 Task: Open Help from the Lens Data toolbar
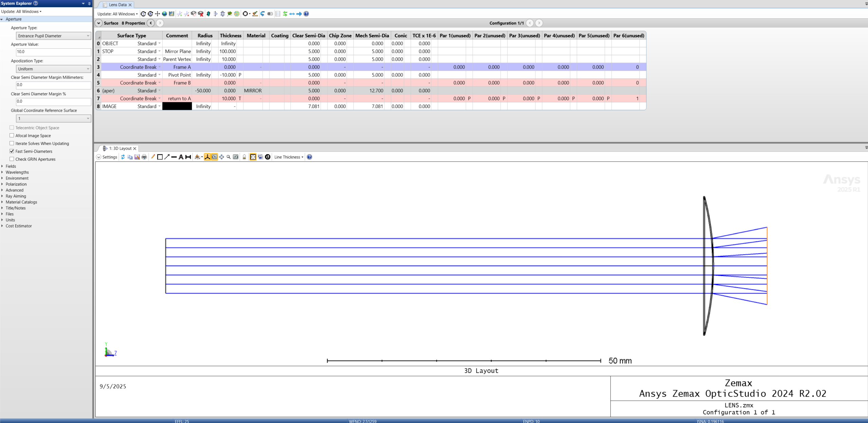tap(306, 14)
